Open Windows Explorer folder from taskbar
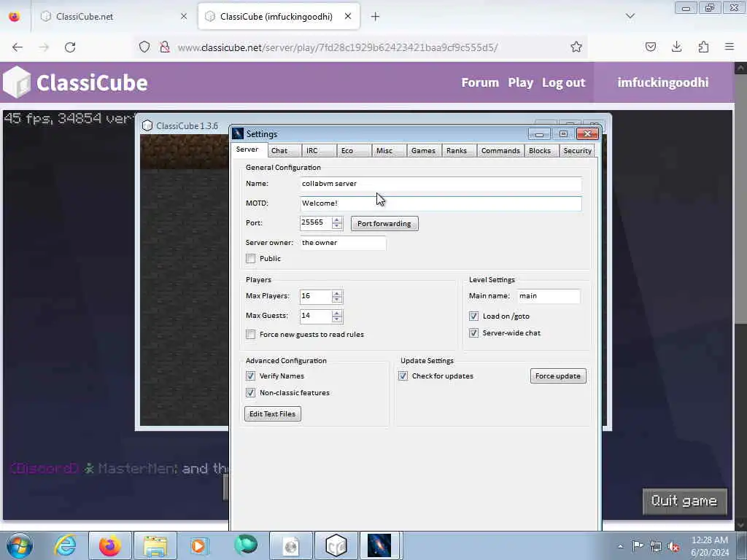 click(x=155, y=545)
